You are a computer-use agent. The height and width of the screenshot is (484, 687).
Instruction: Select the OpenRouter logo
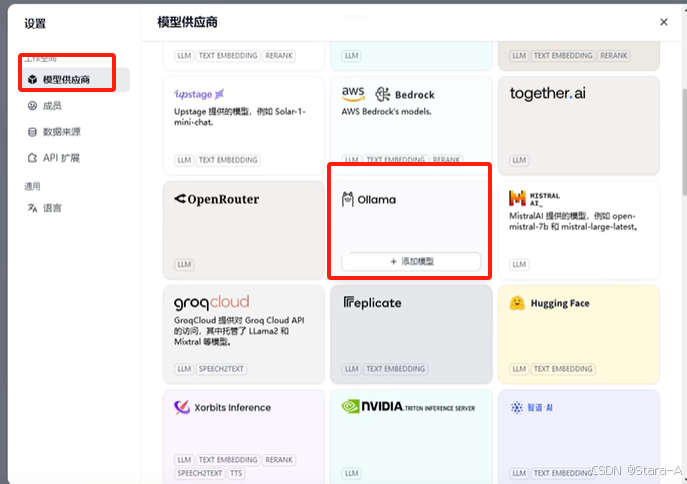216,199
